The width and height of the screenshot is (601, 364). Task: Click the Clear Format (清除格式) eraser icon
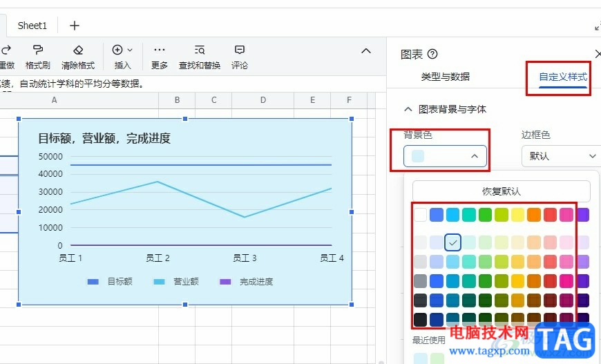click(78, 50)
